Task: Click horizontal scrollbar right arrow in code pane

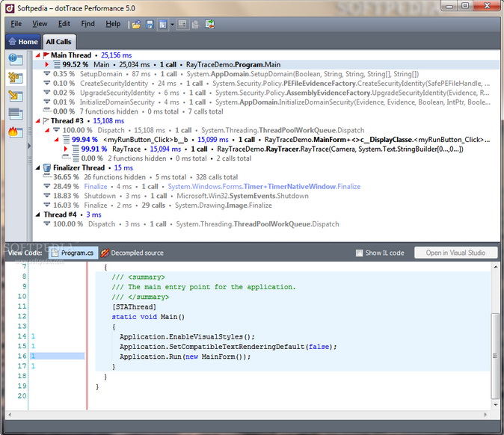Action: coord(486,415)
